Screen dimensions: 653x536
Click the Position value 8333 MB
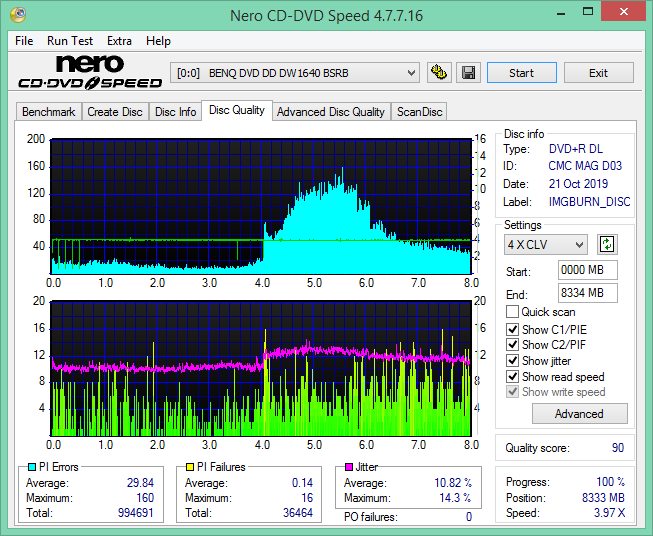603,498
